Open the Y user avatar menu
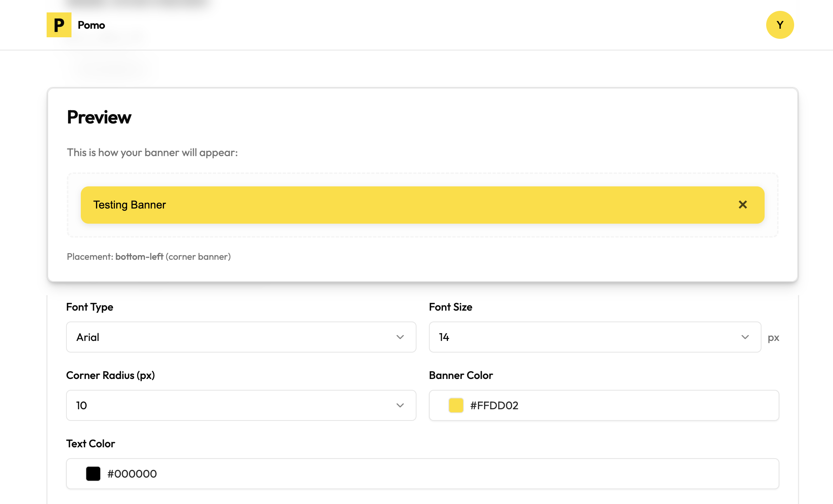Screen dimensions: 833x504 [780, 25]
